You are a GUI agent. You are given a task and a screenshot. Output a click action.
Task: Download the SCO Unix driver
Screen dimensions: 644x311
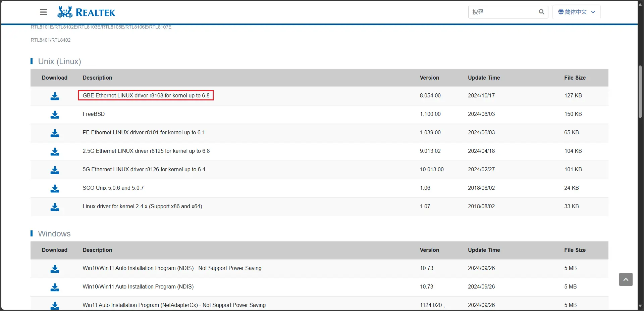pyautogui.click(x=55, y=189)
